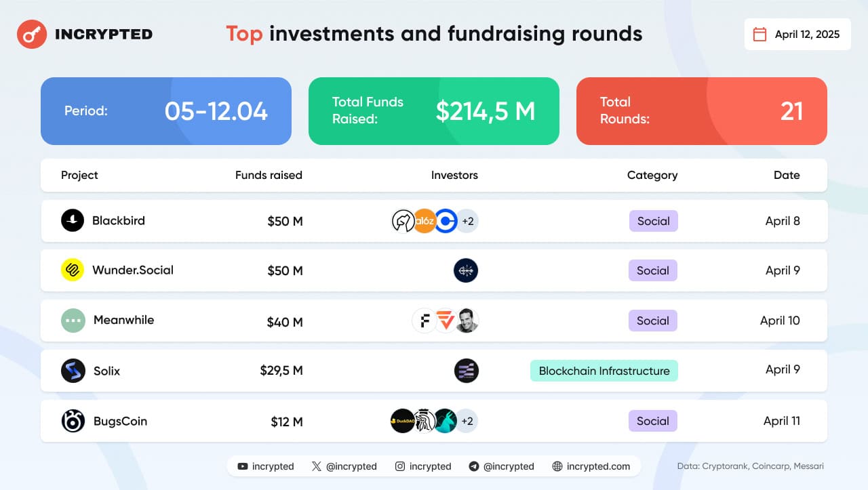The image size is (868, 490).
Task: Click the Incrypted key logo icon
Action: tap(31, 34)
